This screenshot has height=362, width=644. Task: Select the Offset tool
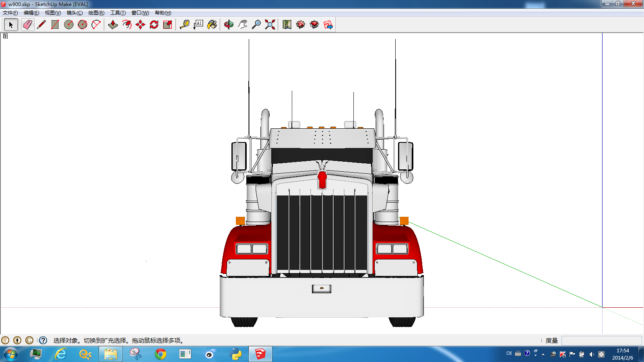[127, 25]
